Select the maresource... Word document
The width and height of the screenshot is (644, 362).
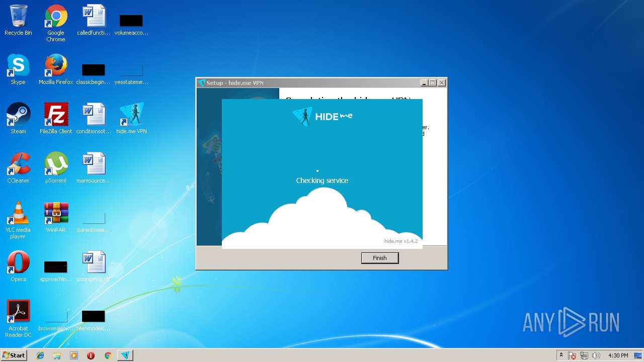[94, 168]
